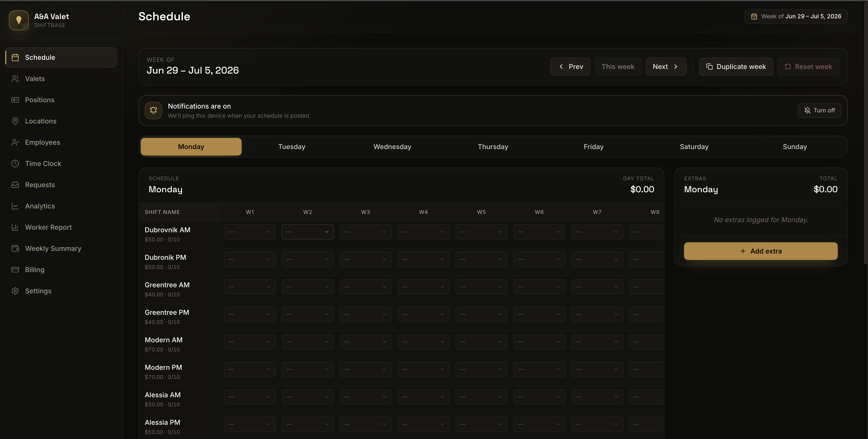Viewport: 868px width, 439px height.
Task: Click the Requests inbox icon
Action: tap(15, 185)
